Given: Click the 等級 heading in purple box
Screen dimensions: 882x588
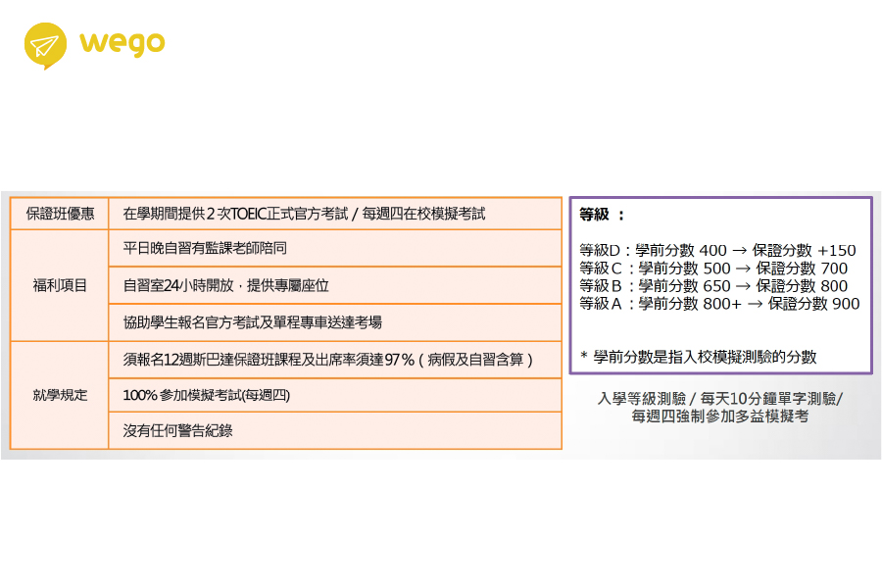Looking at the screenshot, I should pyautogui.click(x=602, y=214).
